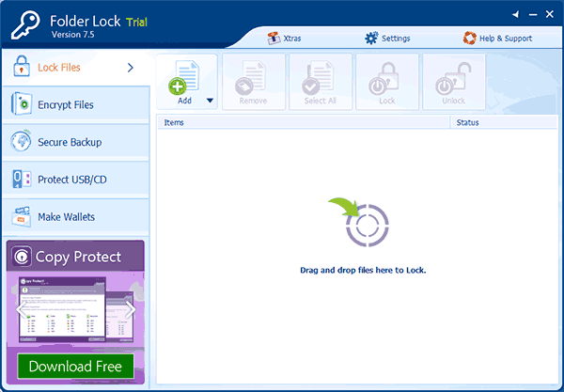Click the Help & Support lifebuoy icon
The width and height of the screenshot is (564, 392).
(469, 39)
